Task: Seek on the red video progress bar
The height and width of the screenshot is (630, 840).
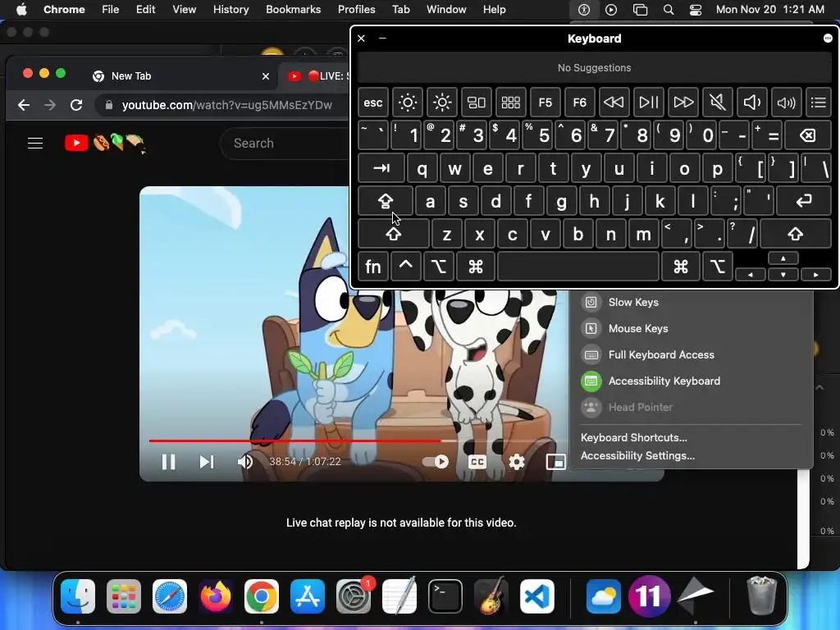Action: pyautogui.click(x=294, y=441)
